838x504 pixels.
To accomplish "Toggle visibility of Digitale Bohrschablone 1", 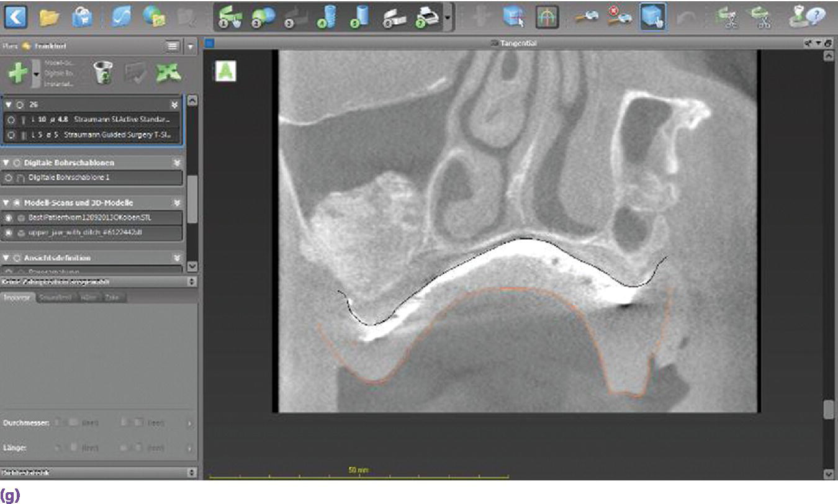I will (x=9, y=178).
